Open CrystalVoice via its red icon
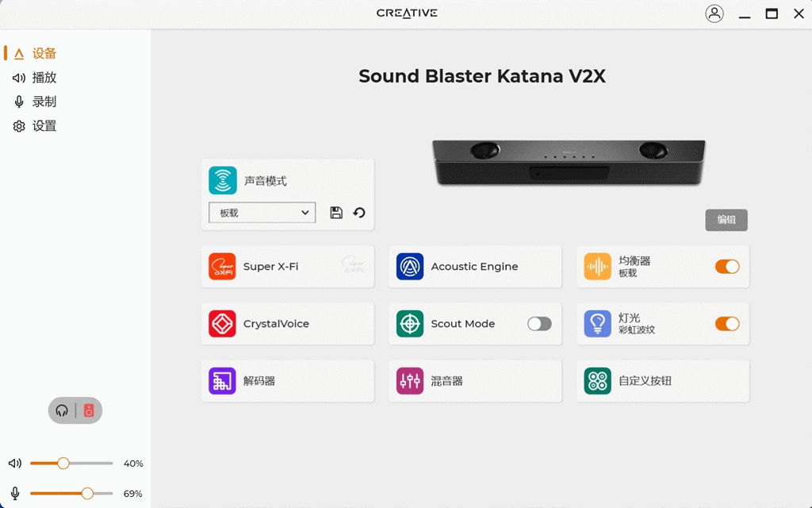812x508 pixels. [x=222, y=324]
